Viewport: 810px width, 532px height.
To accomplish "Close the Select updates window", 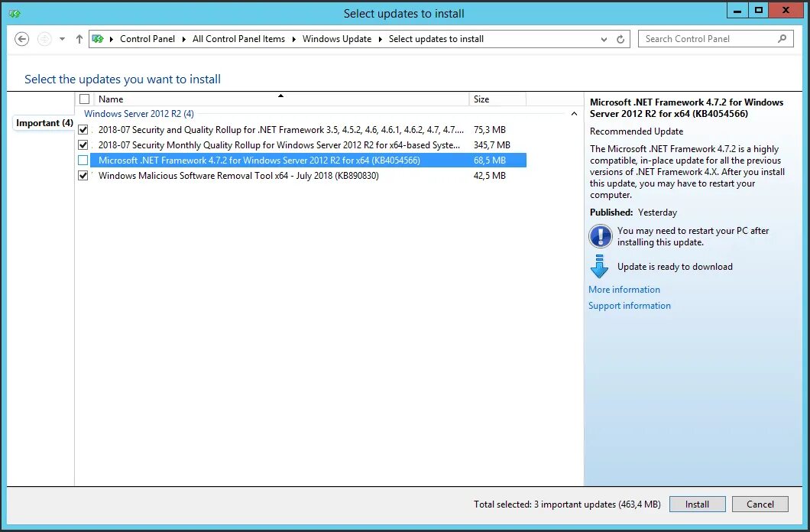I will pyautogui.click(x=786, y=11).
